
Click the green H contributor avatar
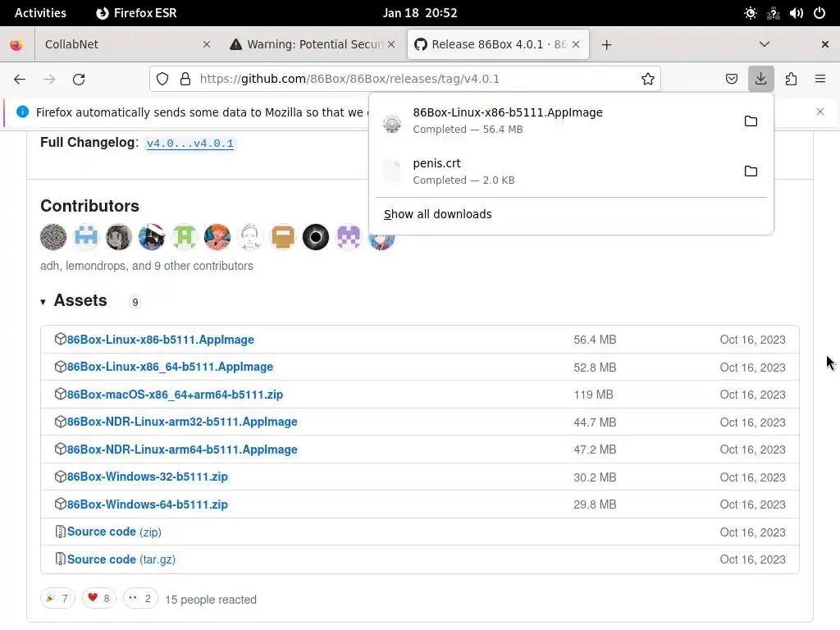[x=185, y=237]
